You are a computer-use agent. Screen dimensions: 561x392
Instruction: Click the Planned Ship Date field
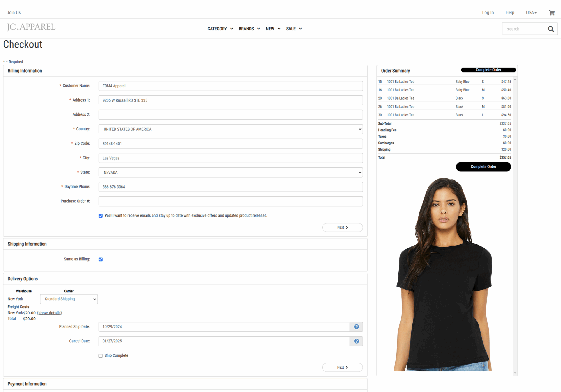[x=224, y=327]
